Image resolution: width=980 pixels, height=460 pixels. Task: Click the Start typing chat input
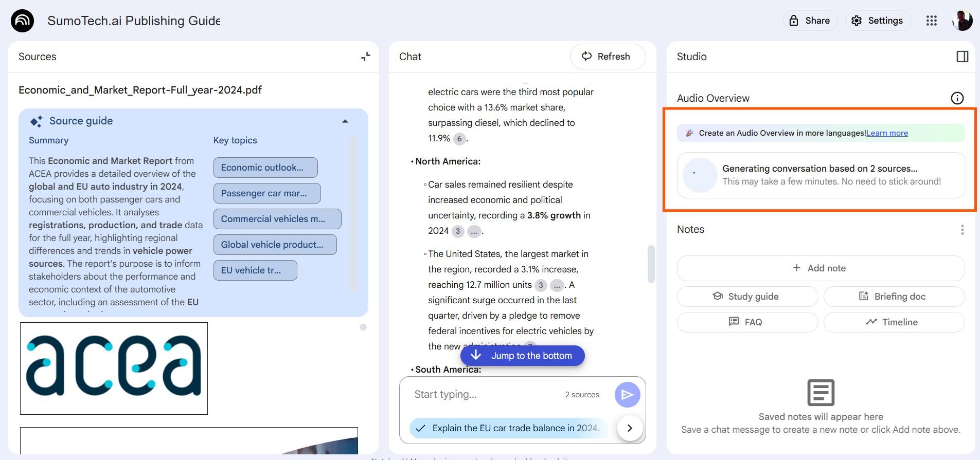(x=484, y=394)
